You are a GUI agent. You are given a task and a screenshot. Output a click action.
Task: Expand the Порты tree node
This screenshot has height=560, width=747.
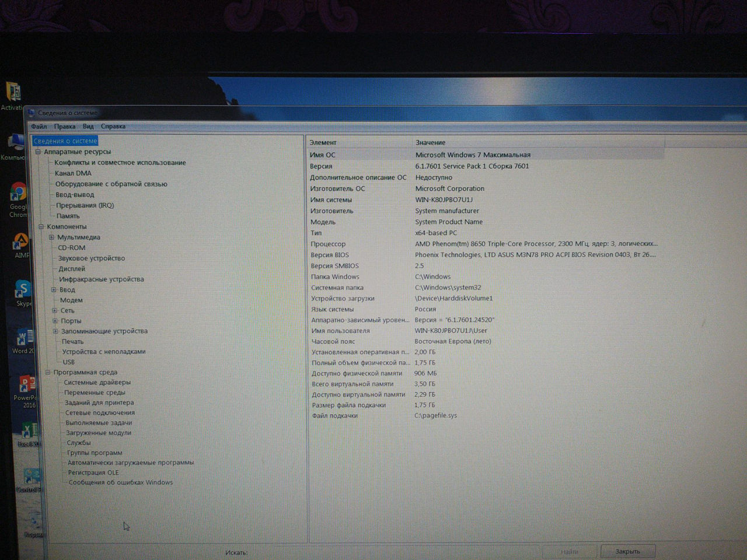[x=55, y=321]
